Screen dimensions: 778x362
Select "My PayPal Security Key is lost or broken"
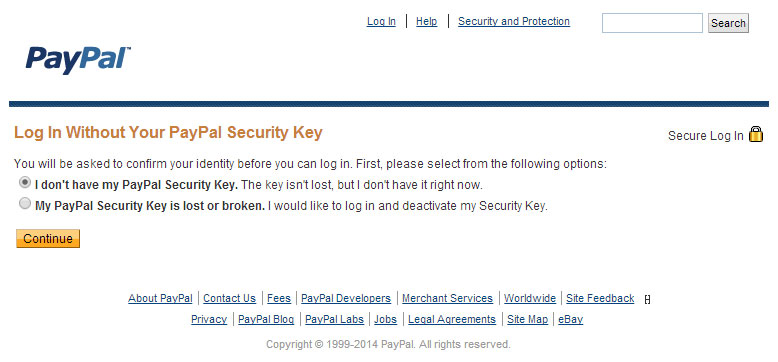24,204
